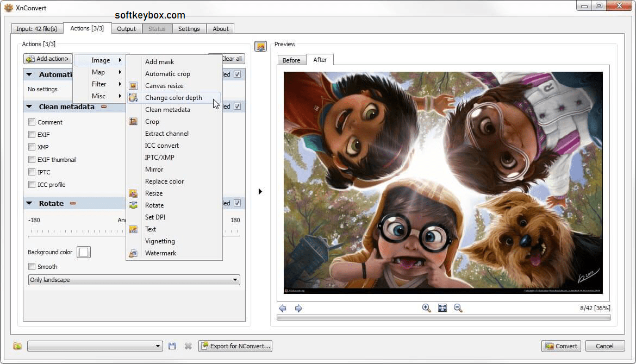The height and width of the screenshot is (364, 636).
Task: Delete the saved action set
Action: click(x=188, y=346)
